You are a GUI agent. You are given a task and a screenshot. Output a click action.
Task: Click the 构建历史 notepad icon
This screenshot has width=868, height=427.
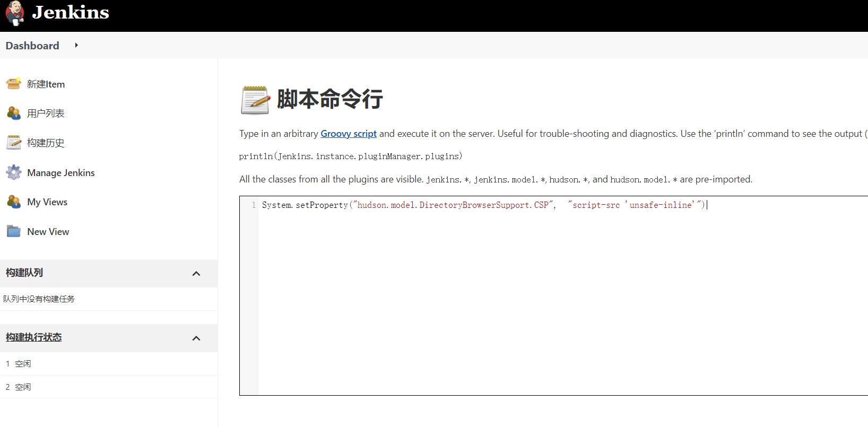13,143
